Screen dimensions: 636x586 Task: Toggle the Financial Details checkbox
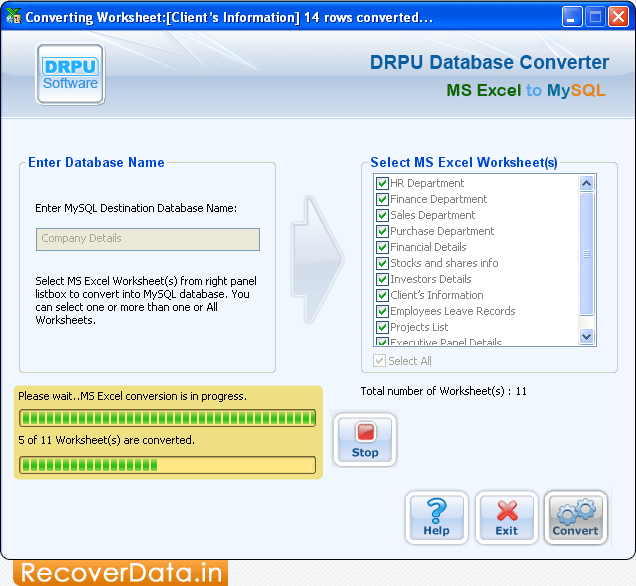(382, 247)
